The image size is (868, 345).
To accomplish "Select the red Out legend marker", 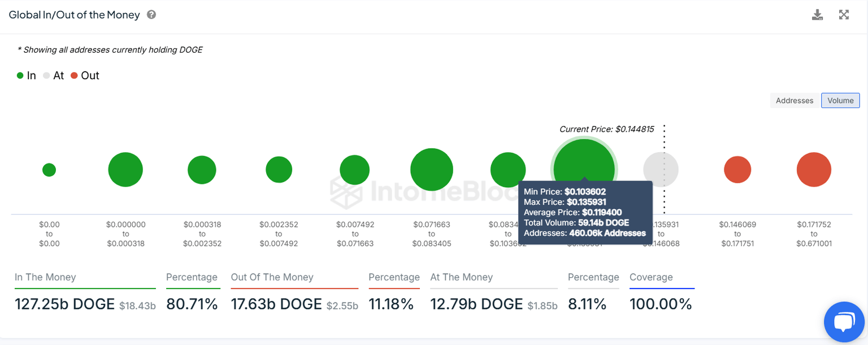I will click(x=74, y=75).
